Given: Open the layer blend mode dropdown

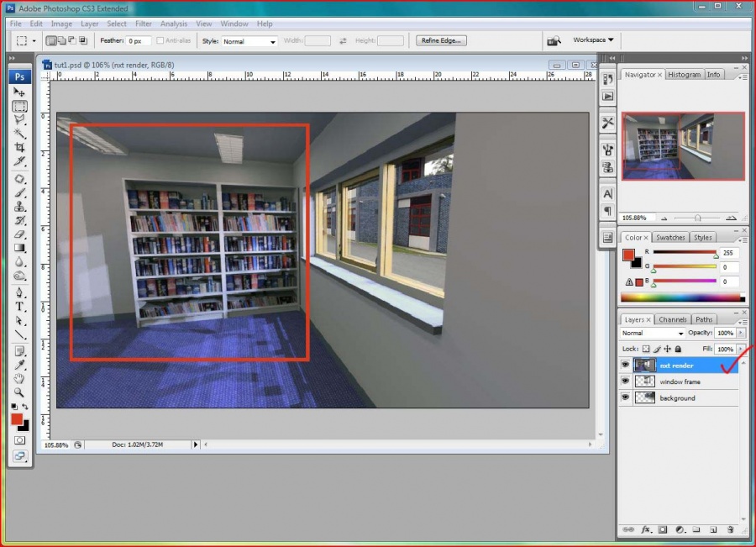Looking at the screenshot, I should point(654,334).
